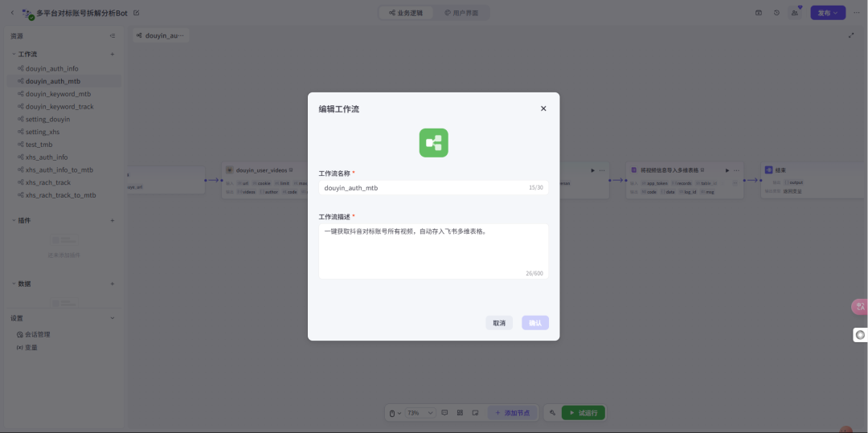The image size is (868, 433).
Task: Auto-arrange nodes with the grid icon
Action: tap(460, 413)
